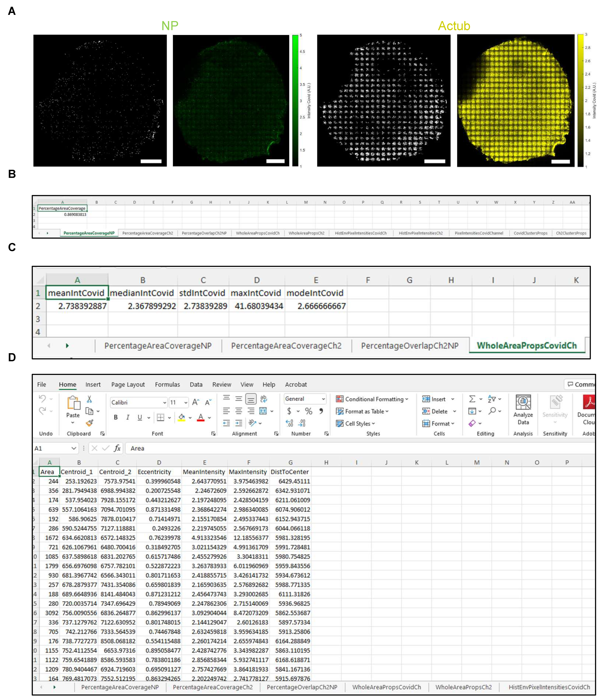Open the Formulas ribbon tab
Image resolution: width=601 pixels, height=700 pixels.
[167, 384]
